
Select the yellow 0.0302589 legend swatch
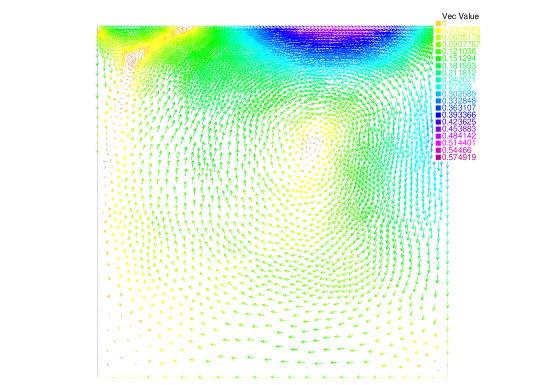[438, 30]
